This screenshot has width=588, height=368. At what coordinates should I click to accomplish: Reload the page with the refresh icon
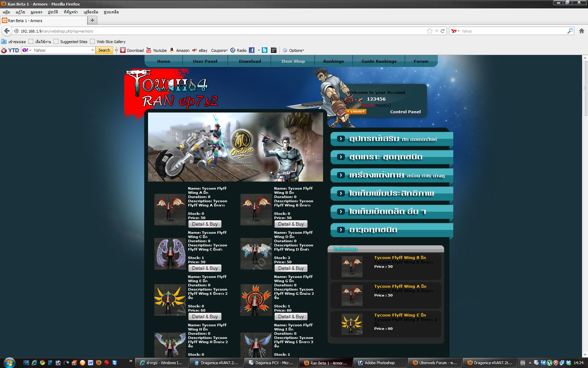tap(442, 31)
